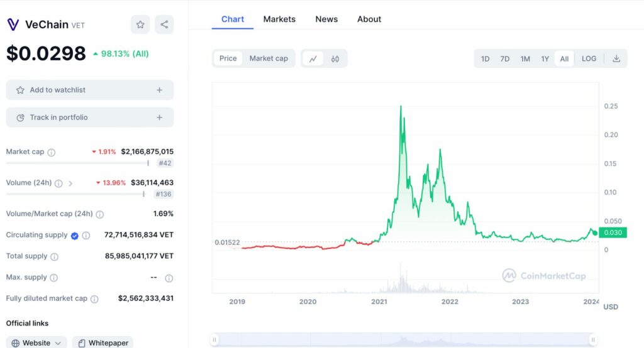Click the #42 market cap rank badge
This screenshot has height=348, width=644.
[x=165, y=163]
